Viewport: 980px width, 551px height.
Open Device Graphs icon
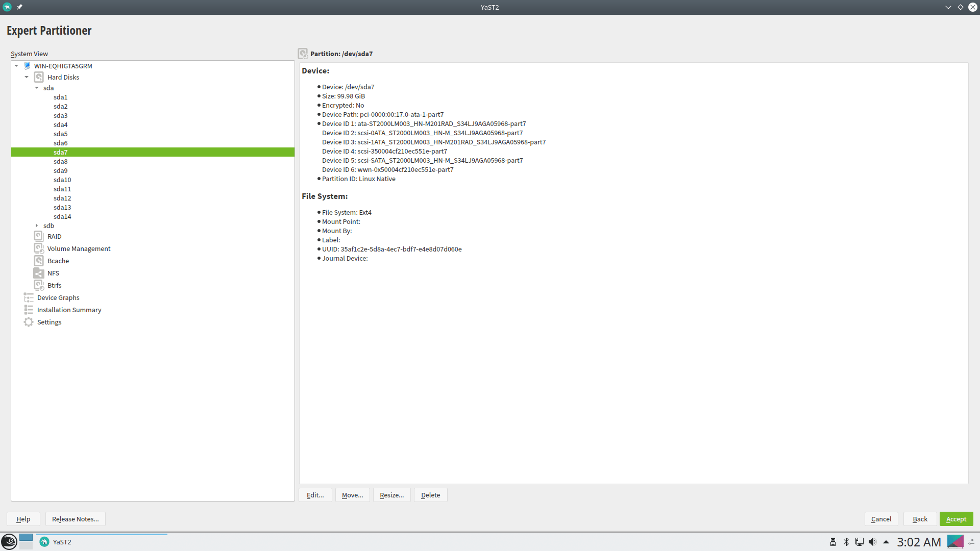click(x=29, y=297)
